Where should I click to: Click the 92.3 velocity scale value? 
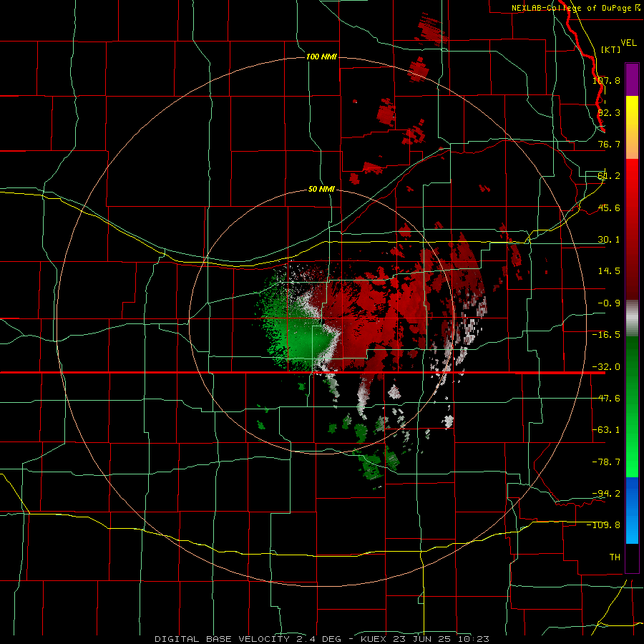pyautogui.click(x=609, y=112)
